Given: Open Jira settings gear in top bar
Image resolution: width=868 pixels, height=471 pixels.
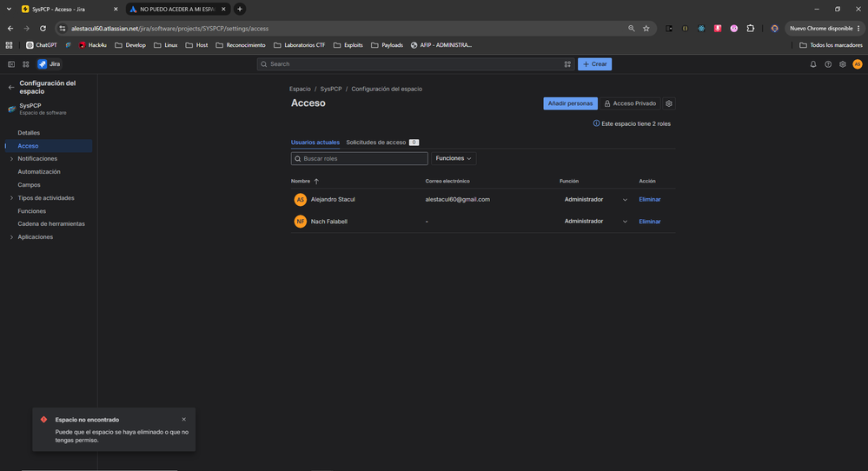Looking at the screenshot, I should coord(843,64).
